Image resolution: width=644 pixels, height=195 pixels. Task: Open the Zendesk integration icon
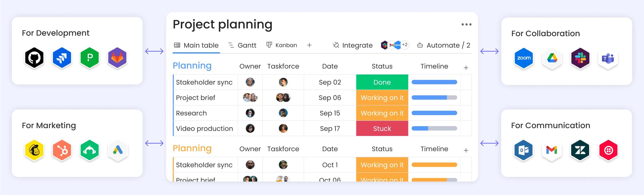tap(580, 150)
